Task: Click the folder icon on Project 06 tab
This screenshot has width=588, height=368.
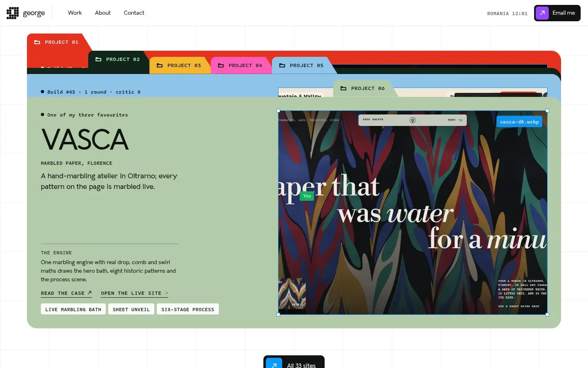Action: tap(343, 88)
